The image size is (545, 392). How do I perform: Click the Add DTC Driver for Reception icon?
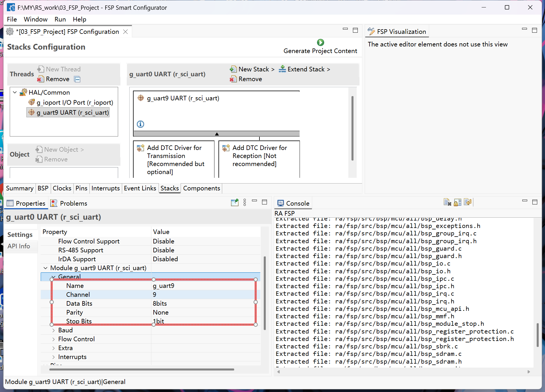(x=226, y=148)
